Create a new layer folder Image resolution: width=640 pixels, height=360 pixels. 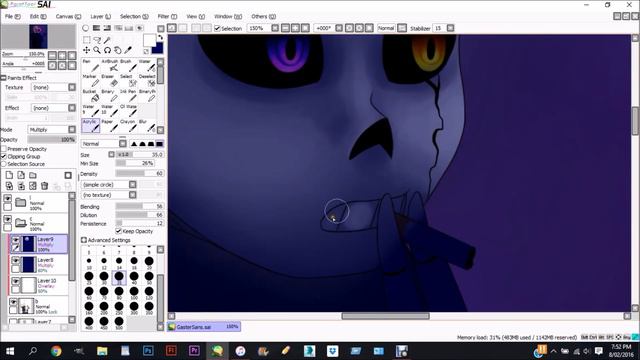point(33,175)
